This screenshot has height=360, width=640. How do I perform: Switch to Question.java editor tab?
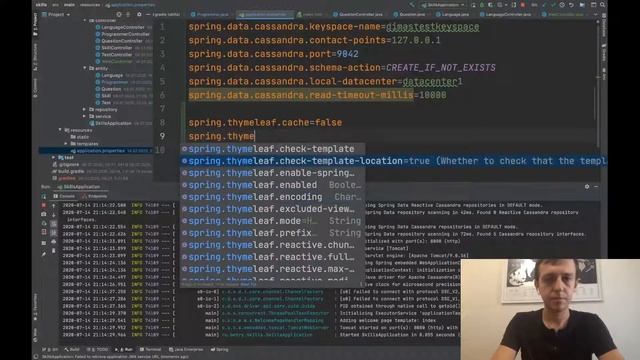click(409, 14)
